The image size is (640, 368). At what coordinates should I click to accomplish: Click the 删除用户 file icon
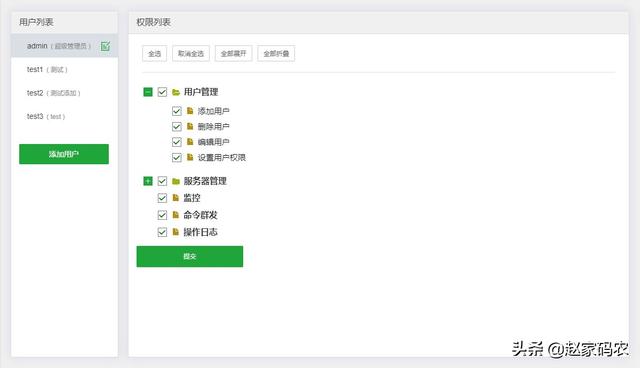point(190,126)
